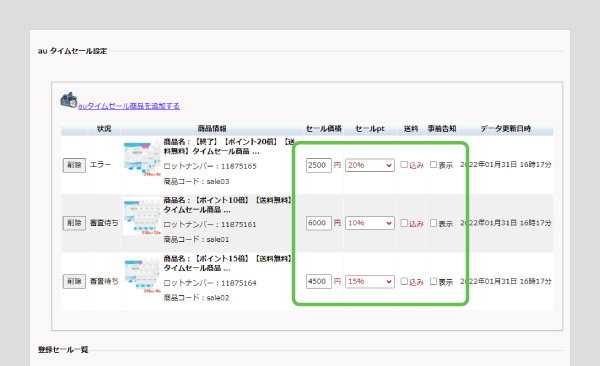This screenshot has height=366, width=600.
Task: Click the セールpt column header
Action: (x=370, y=129)
